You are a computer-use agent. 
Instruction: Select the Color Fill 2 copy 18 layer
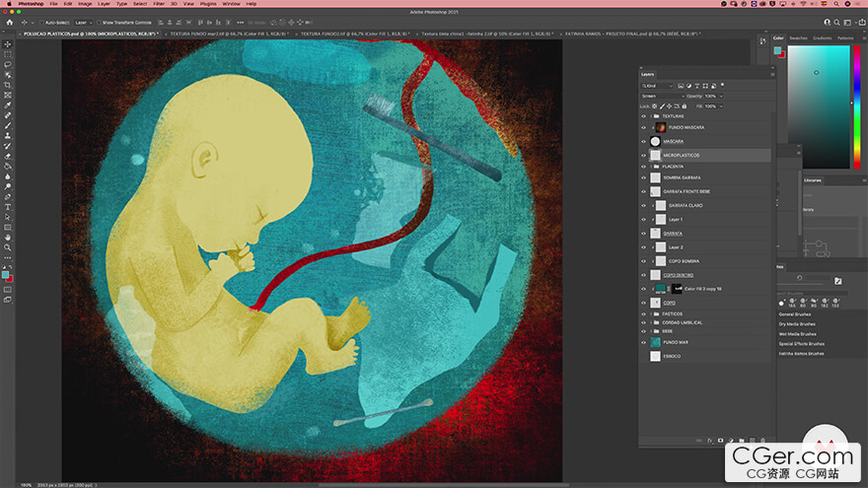point(704,289)
